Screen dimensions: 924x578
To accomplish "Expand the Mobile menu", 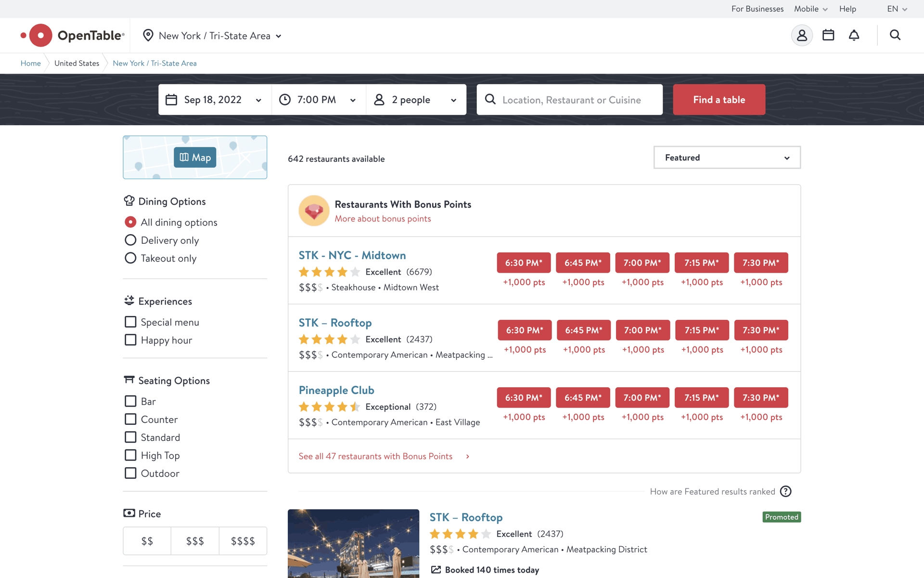I will tap(810, 9).
